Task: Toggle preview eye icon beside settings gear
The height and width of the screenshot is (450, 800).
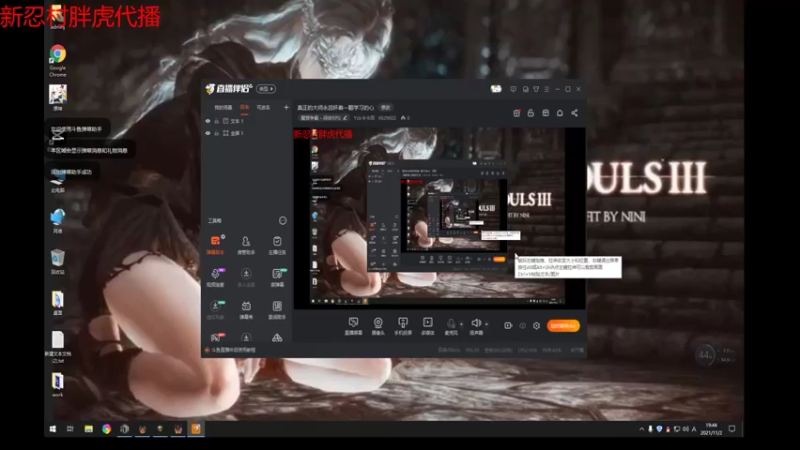Action: 522,326
